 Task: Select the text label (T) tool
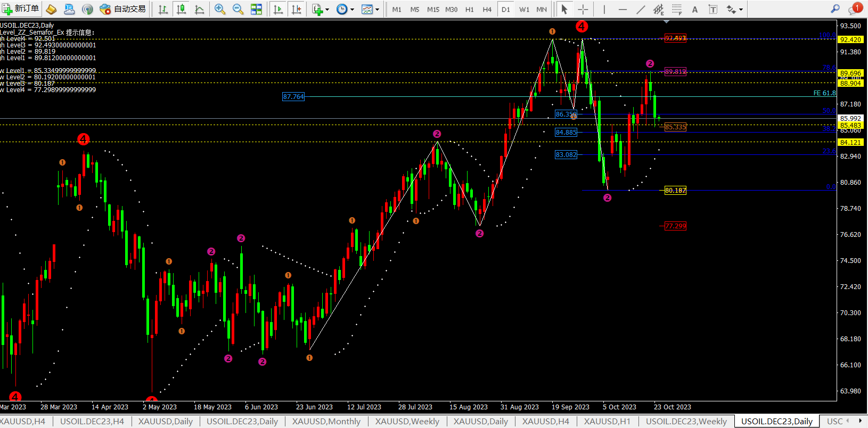pyautogui.click(x=713, y=9)
